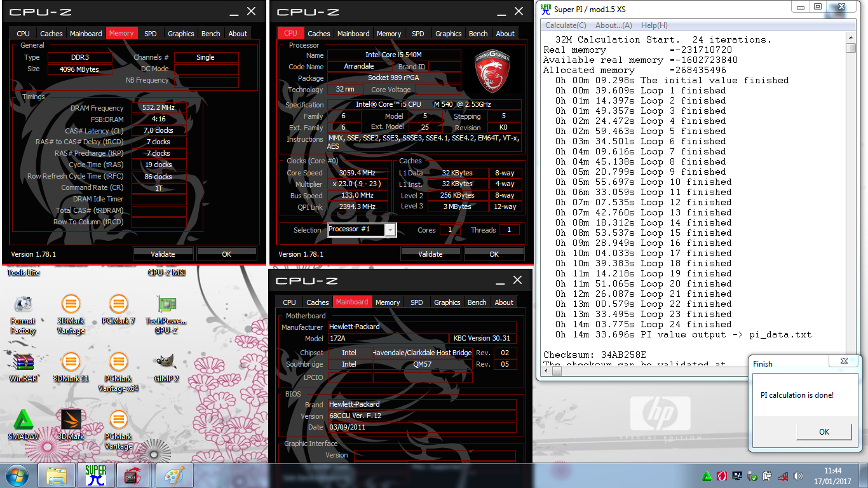Viewport: 868px width, 488px height.
Task: Open SPD tab in CPU-Z Mainboard window
Action: [x=417, y=302]
